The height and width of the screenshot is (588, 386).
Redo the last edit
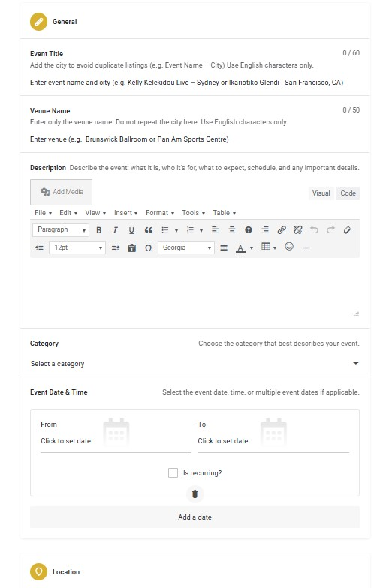click(330, 229)
